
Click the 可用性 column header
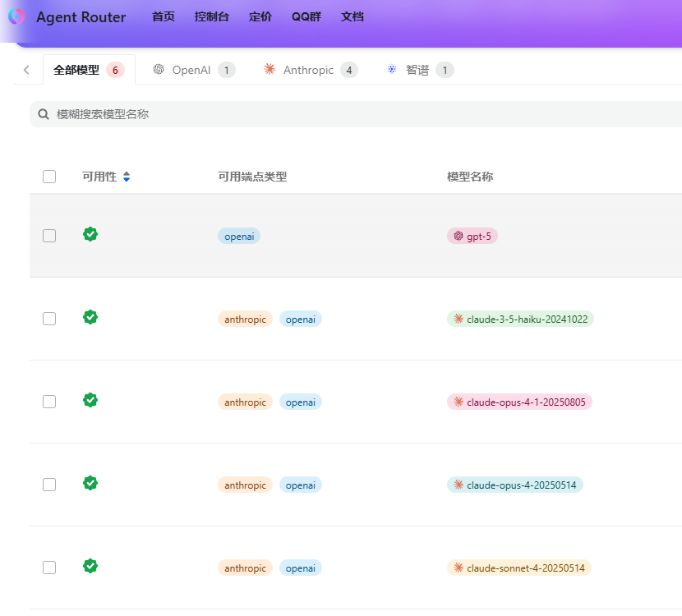[99, 177]
